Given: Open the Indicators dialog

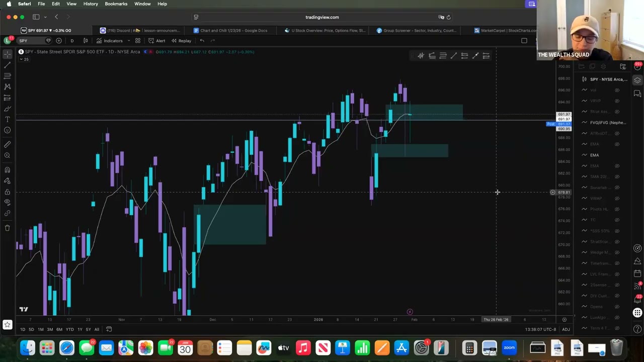Looking at the screenshot, I should point(110,41).
